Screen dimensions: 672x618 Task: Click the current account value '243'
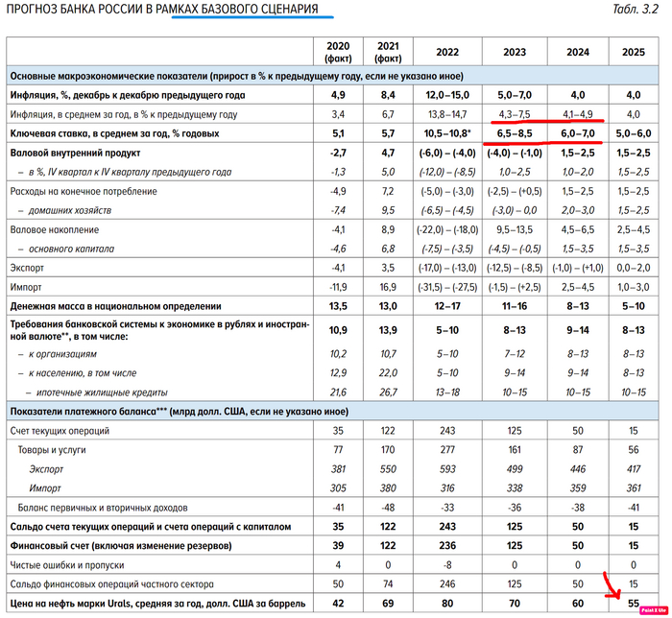click(x=447, y=431)
